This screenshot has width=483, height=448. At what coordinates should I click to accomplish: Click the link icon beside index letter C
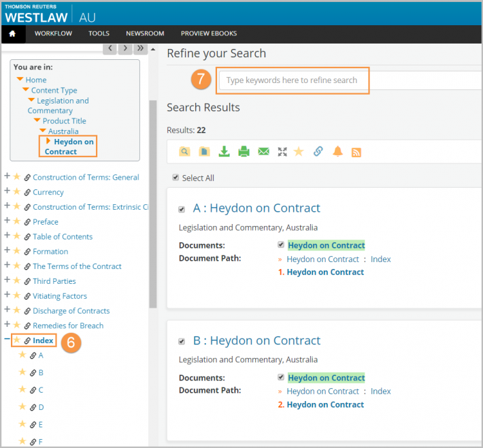point(33,390)
